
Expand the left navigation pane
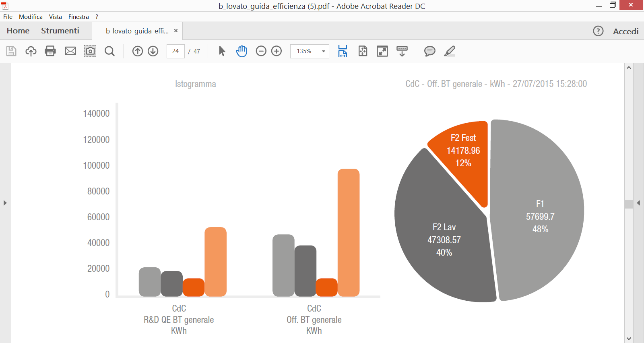click(x=5, y=203)
